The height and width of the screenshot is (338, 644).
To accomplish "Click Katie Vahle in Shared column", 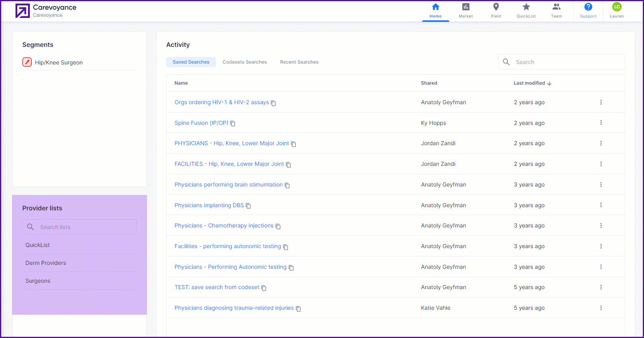I will (436, 308).
